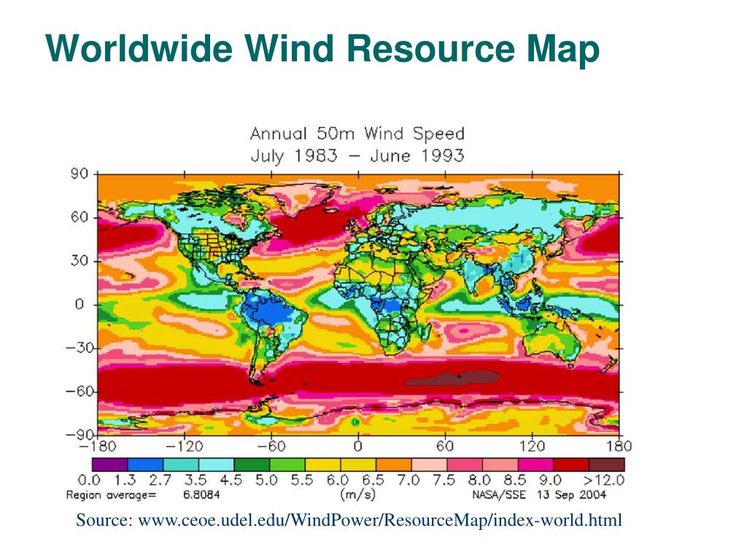
Task: Click the 'Worldwide Wind Resource Map' slide title
Action: click(x=322, y=49)
